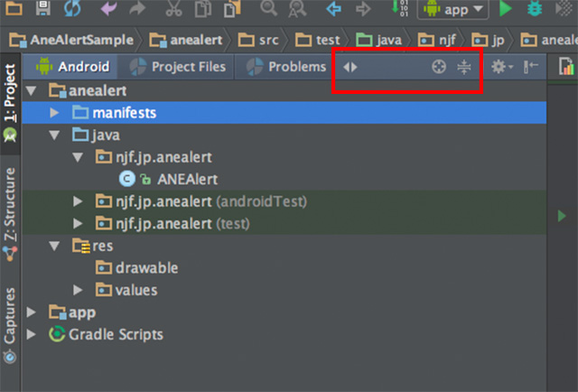Click the Hide panel icon beside the gear
The height and width of the screenshot is (392, 578).
tap(531, 67)
